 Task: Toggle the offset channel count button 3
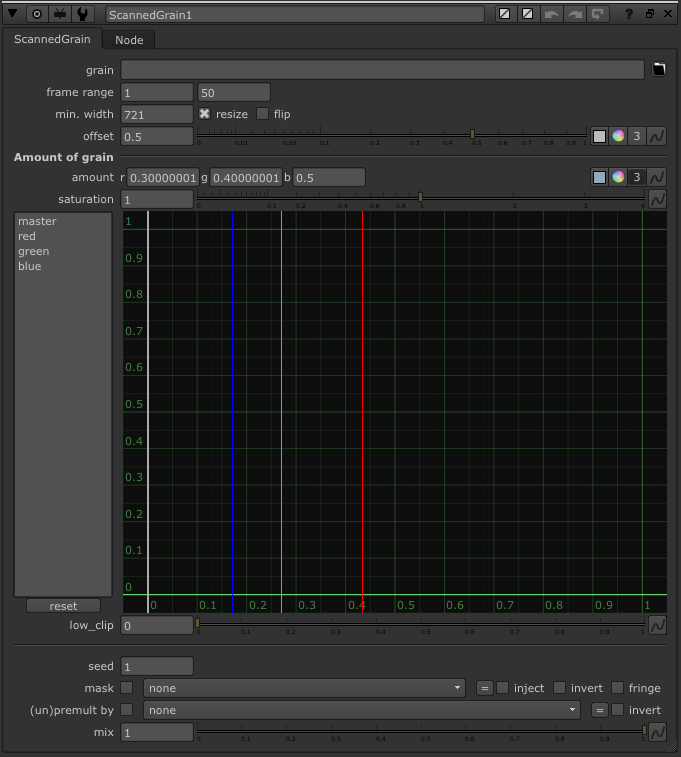click(637, 136)
